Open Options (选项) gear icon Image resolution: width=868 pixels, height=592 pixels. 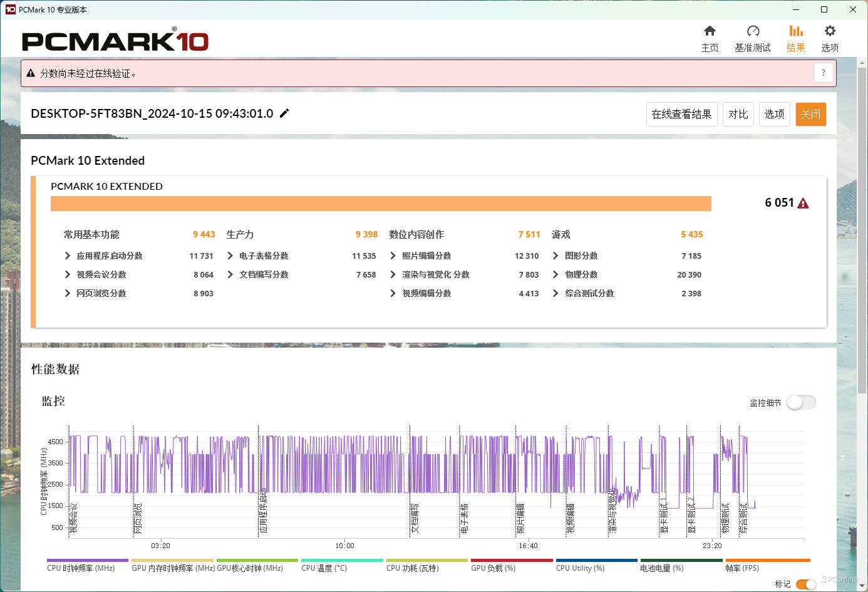(830, 31)
